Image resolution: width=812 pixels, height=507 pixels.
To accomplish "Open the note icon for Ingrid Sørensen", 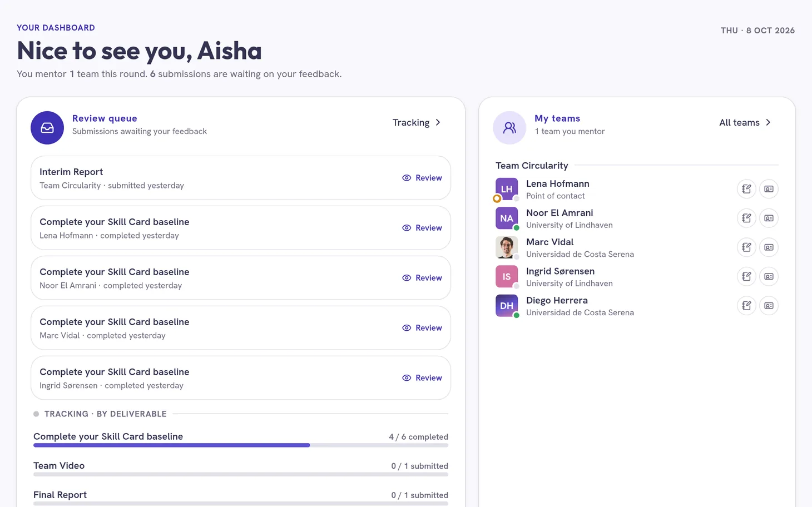I will (746, 276).
